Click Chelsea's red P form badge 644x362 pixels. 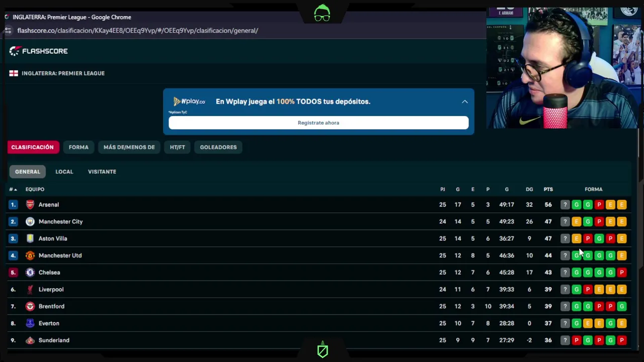point(622,273)
